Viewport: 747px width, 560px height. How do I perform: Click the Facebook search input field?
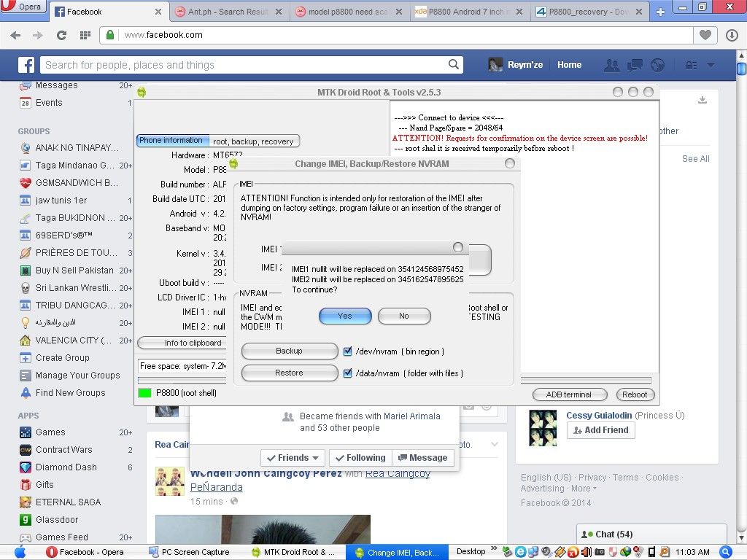coord(244,65)
